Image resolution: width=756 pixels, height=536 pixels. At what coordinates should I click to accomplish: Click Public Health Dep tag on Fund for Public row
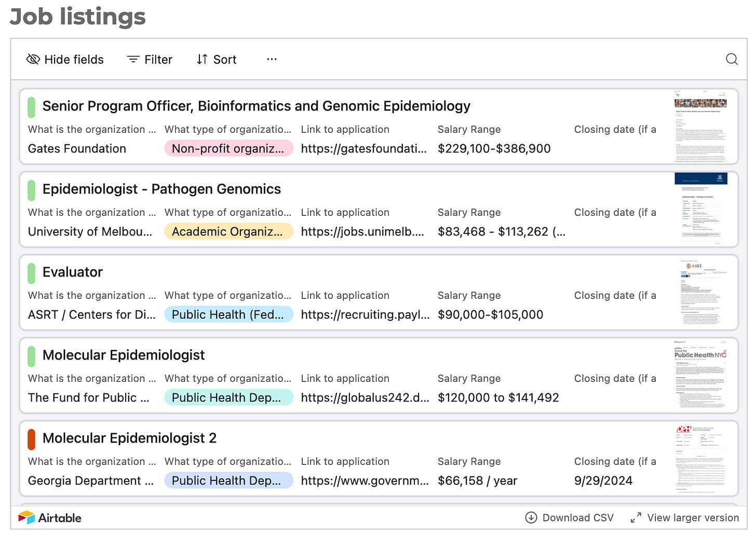[x=228, y=398]
